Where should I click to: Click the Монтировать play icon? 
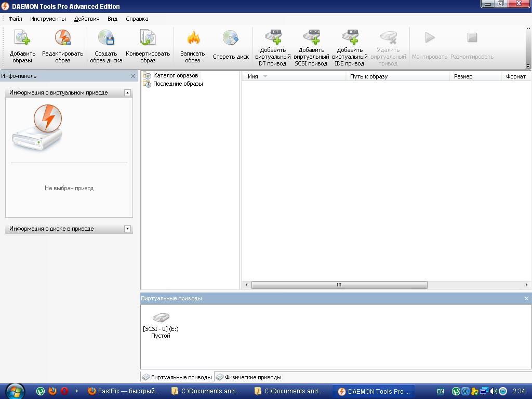pyautogui.click(x=430, y=37)
